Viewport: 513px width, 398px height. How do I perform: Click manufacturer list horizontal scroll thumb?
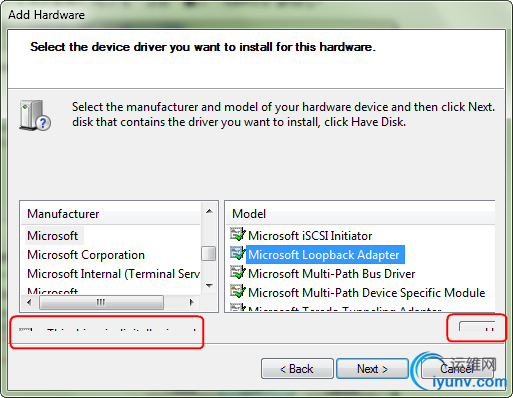101,302
